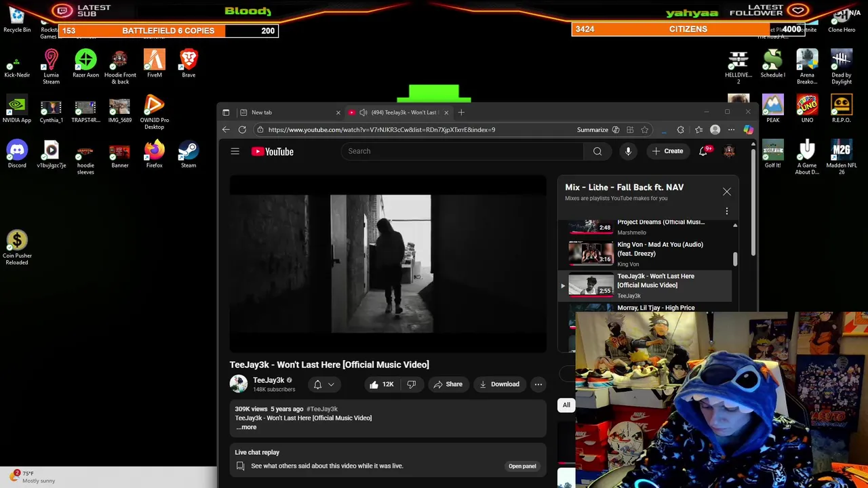Open TeeJay3k channel avatar
This screenshot has height=488, width=868.
point(239,384)
